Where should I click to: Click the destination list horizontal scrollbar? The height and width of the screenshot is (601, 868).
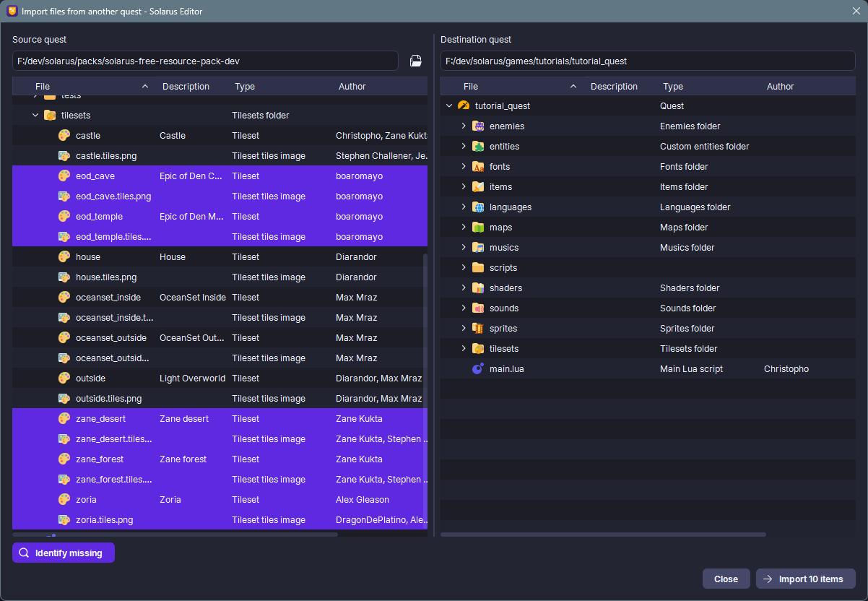pos(603,535)
